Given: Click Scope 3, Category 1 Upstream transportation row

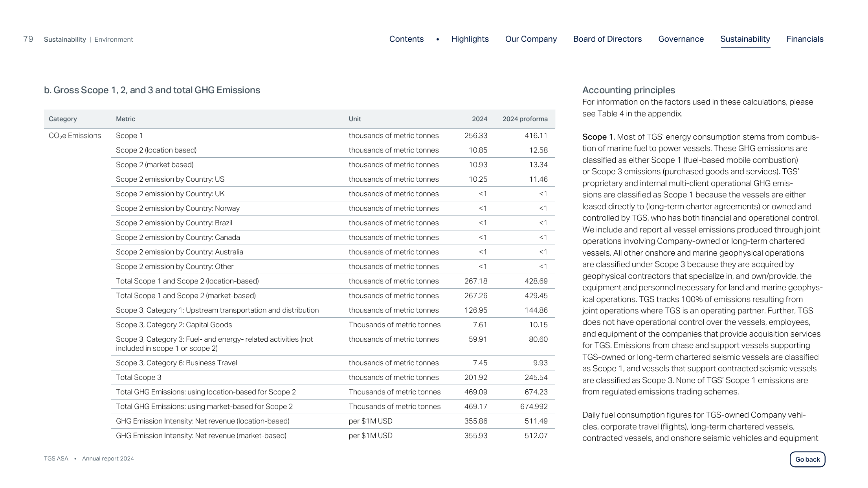Looking at the screenshot, I should click(x=333, y=310).
